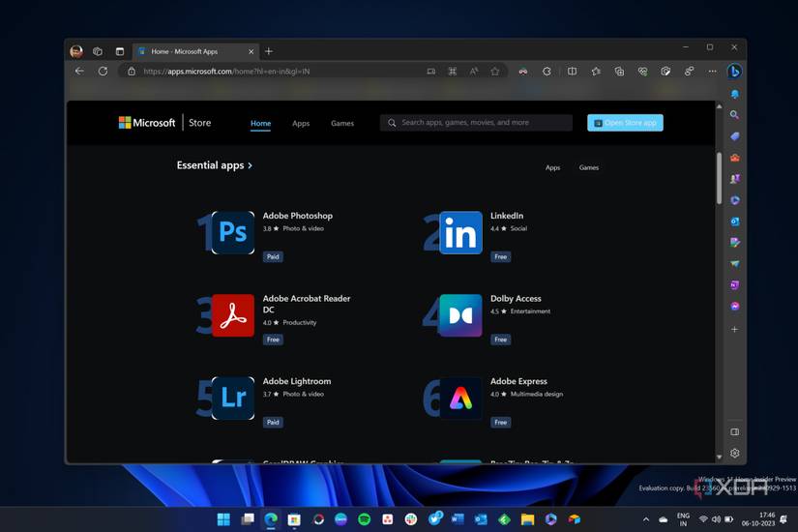Screen dimensions: 798x532
Task: Add an app to Edge sidebar
Action: (734, 330)
